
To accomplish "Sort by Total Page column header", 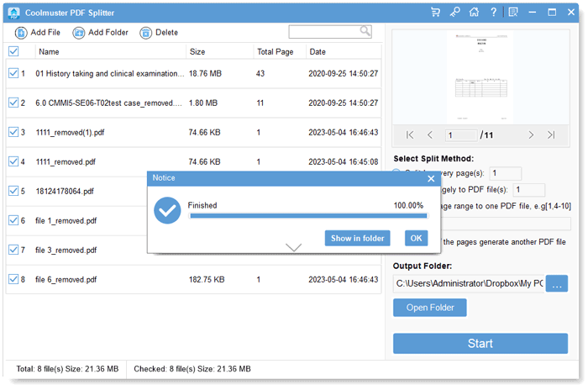I will [x=280, y=52].
